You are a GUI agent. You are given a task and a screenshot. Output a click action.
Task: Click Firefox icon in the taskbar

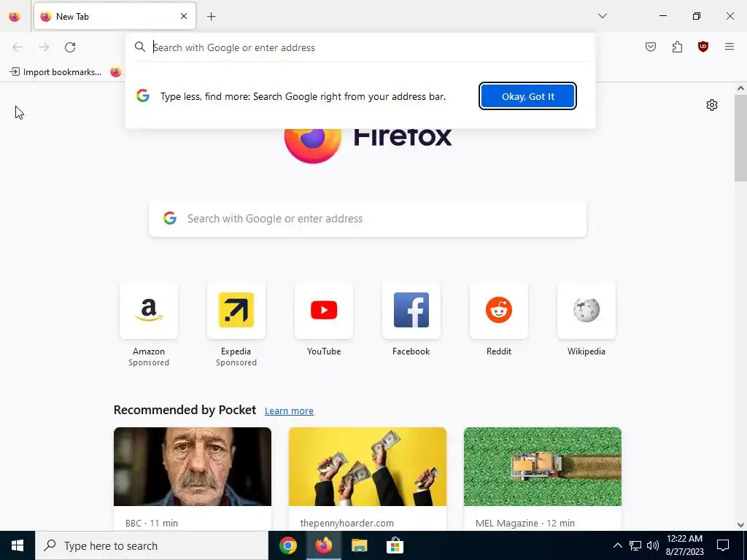323,545
